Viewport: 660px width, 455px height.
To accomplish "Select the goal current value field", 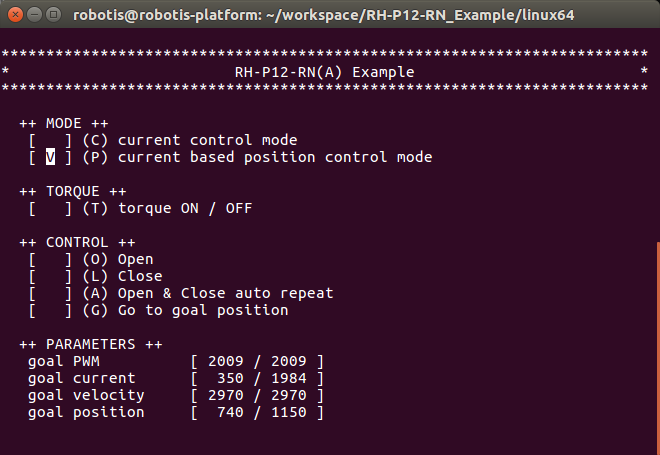I will 257,378.
